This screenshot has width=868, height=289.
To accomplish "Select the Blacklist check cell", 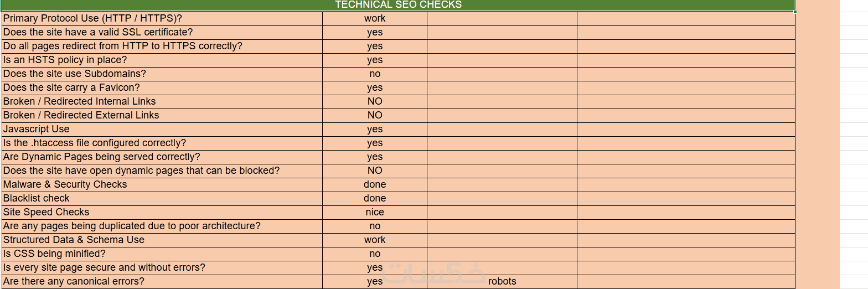I will 162,198.
